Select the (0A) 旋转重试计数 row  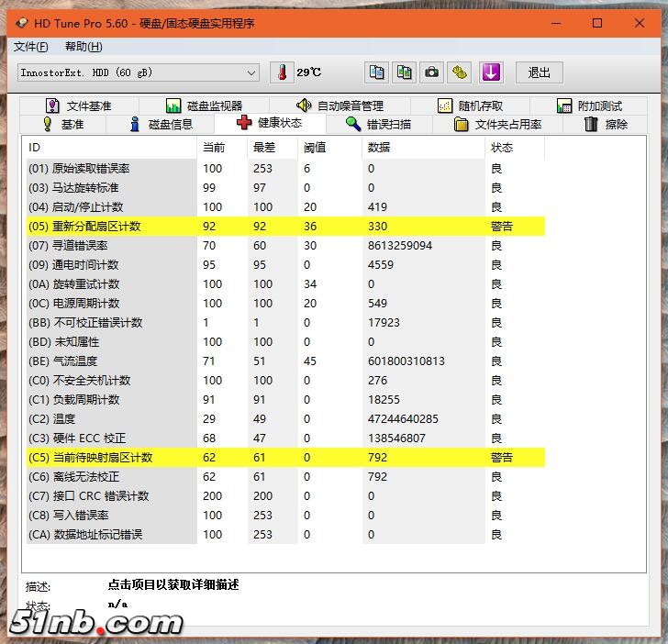285,284
